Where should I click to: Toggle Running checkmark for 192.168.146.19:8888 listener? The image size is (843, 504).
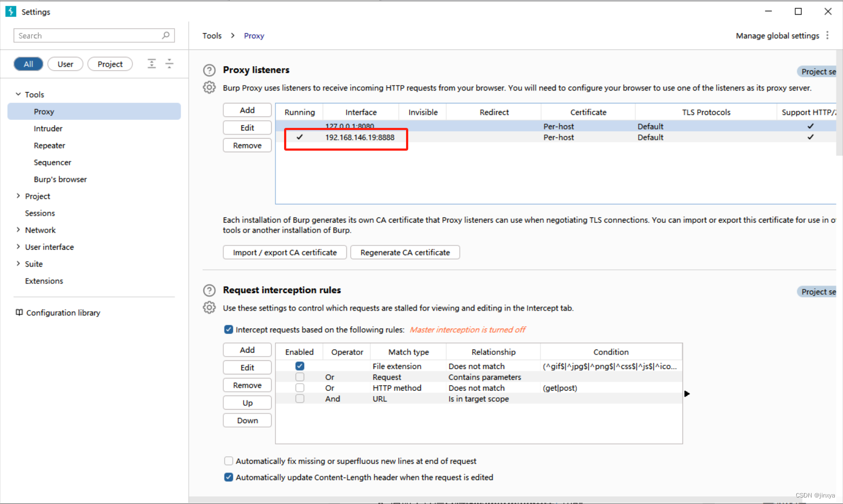299,137
